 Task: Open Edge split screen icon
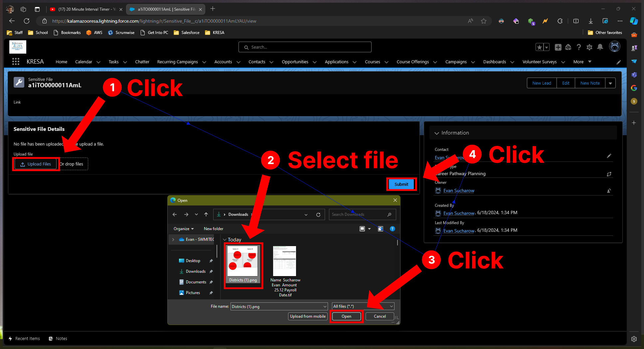(x=576, y=21)
